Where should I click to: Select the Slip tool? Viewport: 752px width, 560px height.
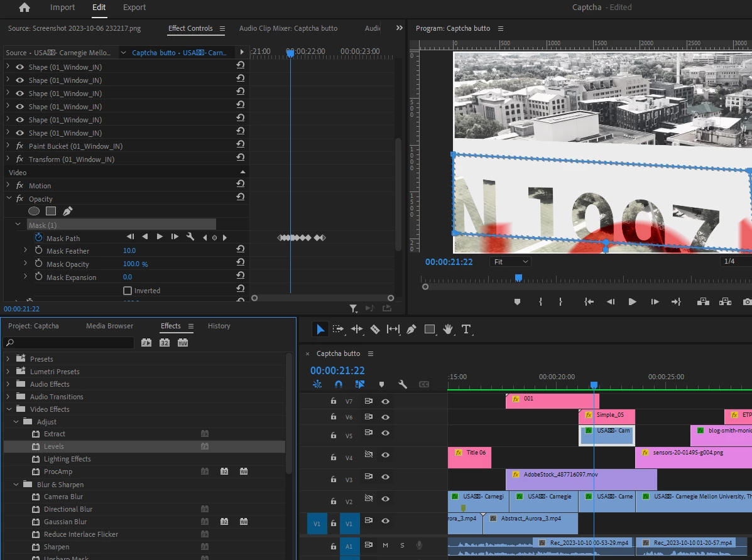click(393, 330)
